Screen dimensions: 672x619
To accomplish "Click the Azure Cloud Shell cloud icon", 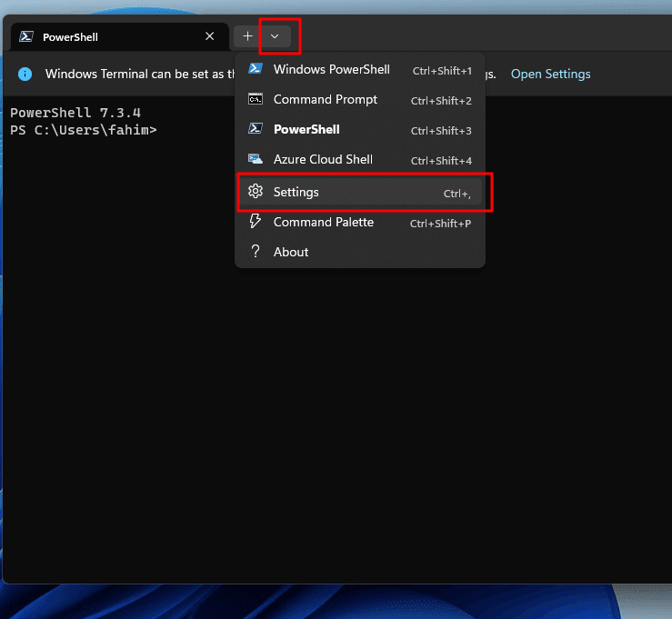I will click(x=256, y=159).
